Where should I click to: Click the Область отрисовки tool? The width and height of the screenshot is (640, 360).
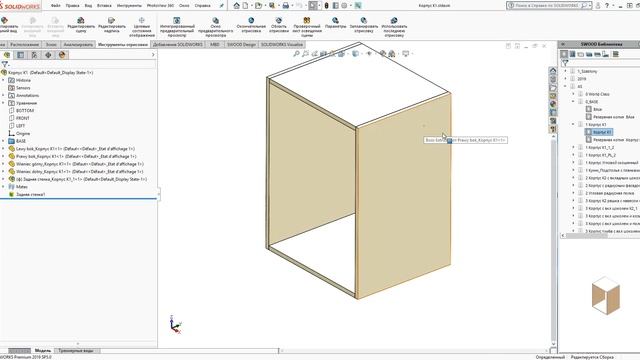(279, 25)
